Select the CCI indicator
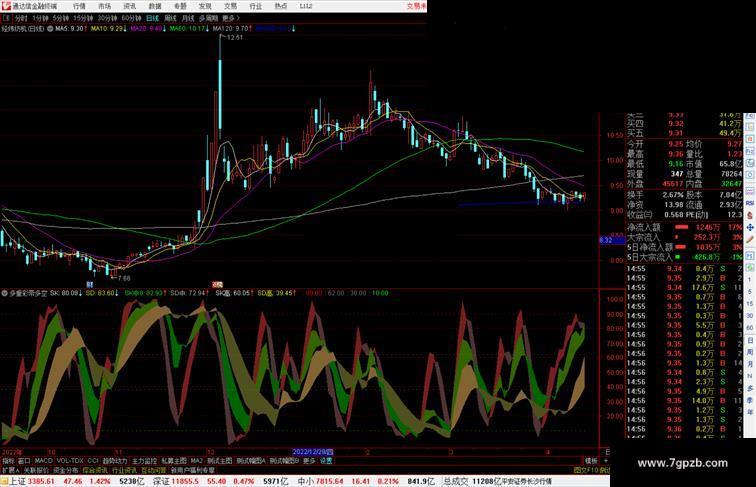 [93, 461]
